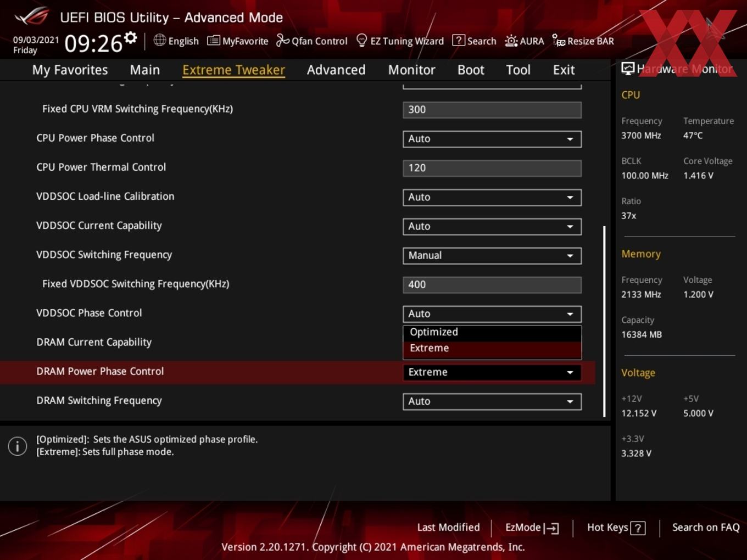This screenshot has width=747, height=560.
Task: Select the VDDSOC Phase Control label
Action: [x=89, y=313]
